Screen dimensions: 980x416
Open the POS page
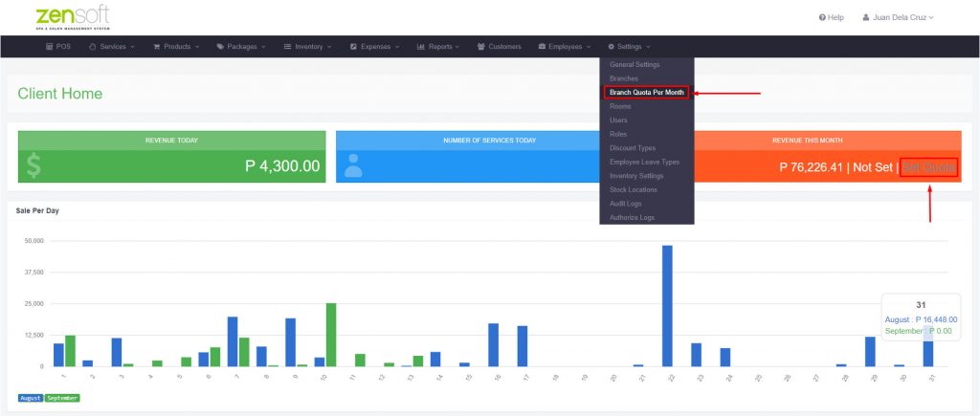[x=58, y=47]
